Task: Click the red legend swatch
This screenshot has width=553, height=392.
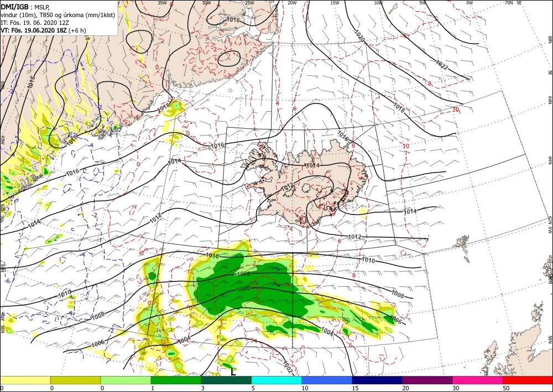Action: pos(528,380)
